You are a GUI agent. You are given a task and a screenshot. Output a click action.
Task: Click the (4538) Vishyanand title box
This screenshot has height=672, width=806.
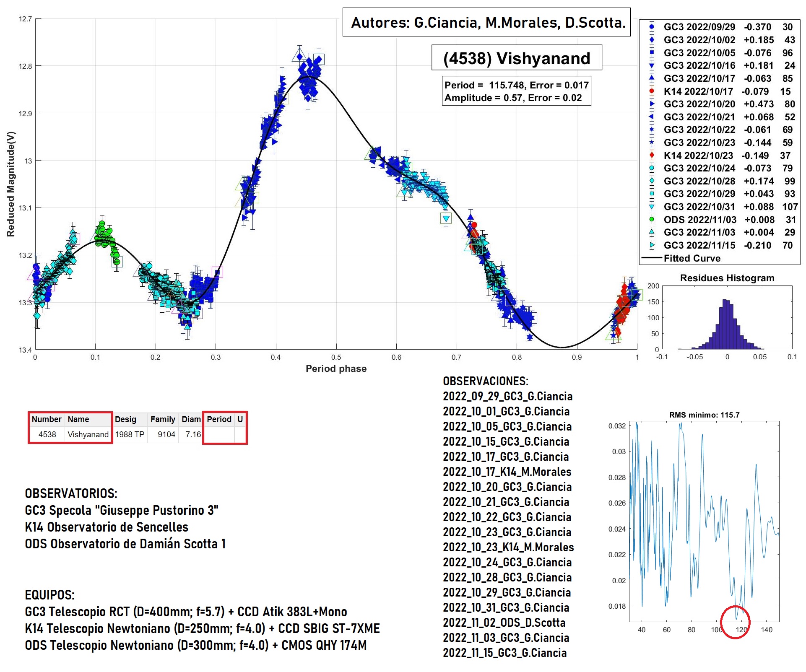pyautogui.click(x=517, y=58)
